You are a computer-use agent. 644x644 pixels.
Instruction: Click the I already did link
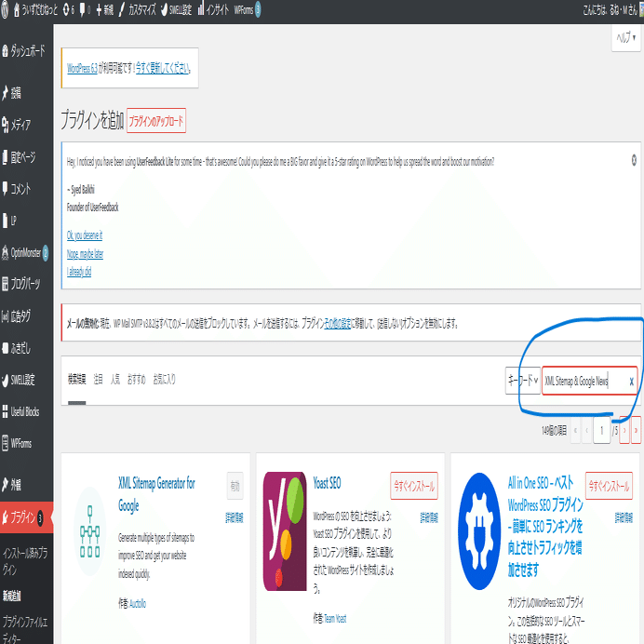[79, 272]
